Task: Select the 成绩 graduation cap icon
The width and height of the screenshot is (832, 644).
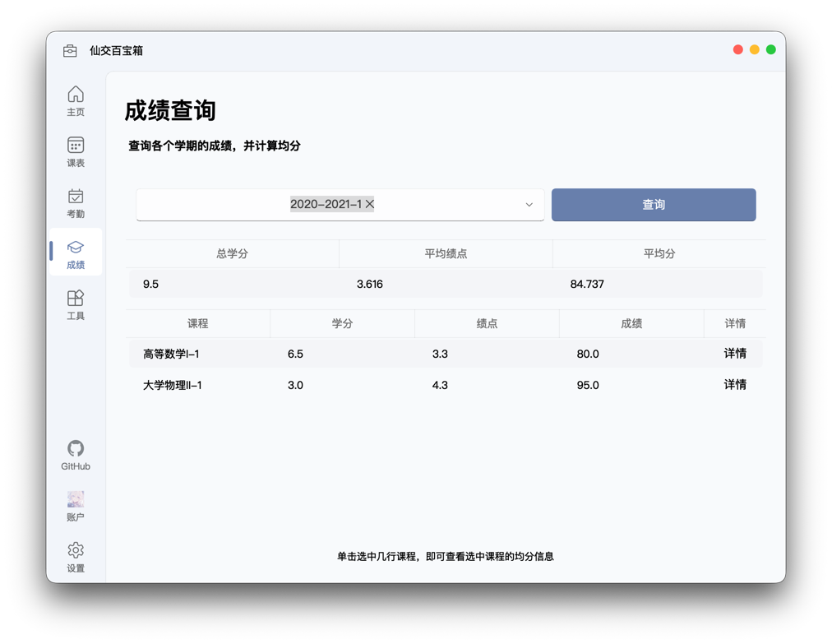Action: pos(75,247)
